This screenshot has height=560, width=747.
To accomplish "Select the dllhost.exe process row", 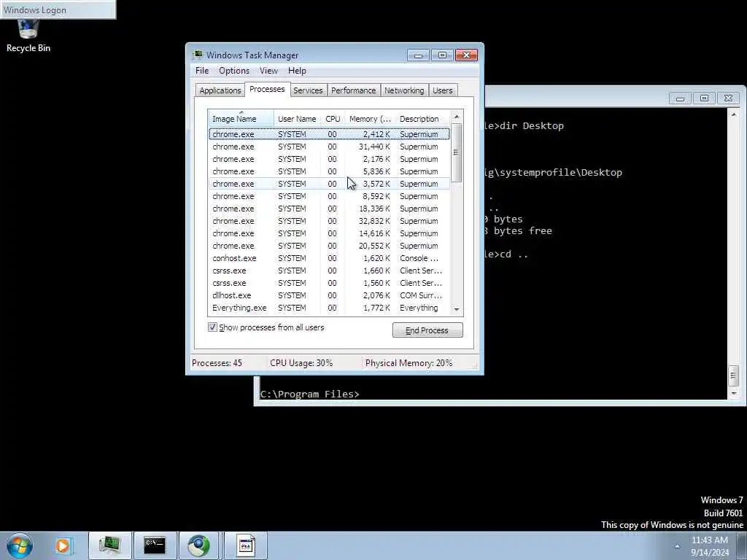I will [x=329, y=295].
